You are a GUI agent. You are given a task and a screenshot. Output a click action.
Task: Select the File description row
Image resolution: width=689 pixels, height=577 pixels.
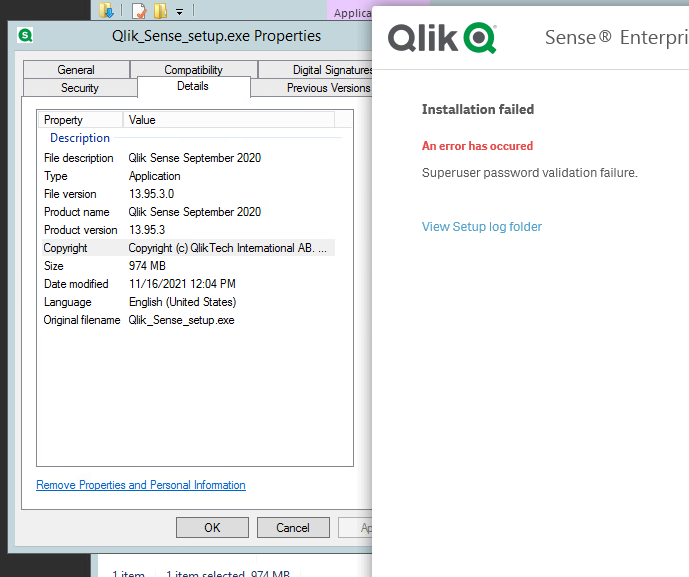pyautogui.click(x=188, y=158)
